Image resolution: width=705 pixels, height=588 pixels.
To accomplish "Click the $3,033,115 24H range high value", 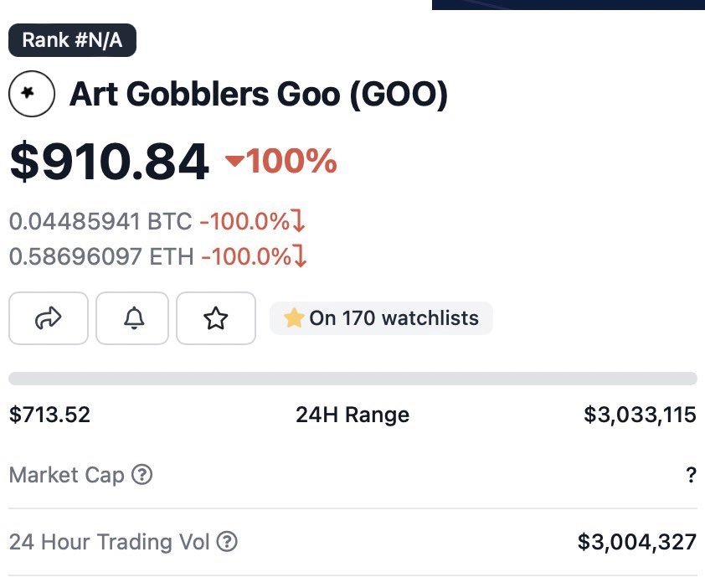I will [x=640, y=415].
